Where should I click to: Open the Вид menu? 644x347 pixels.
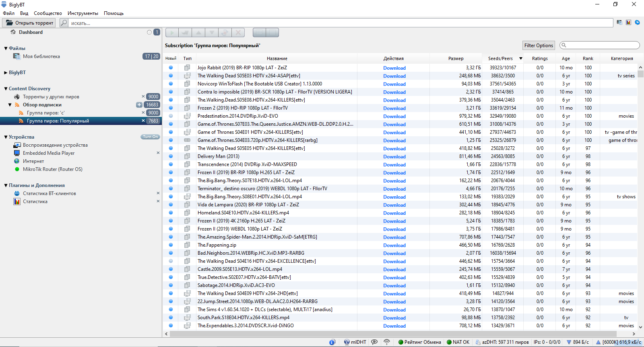24,13
